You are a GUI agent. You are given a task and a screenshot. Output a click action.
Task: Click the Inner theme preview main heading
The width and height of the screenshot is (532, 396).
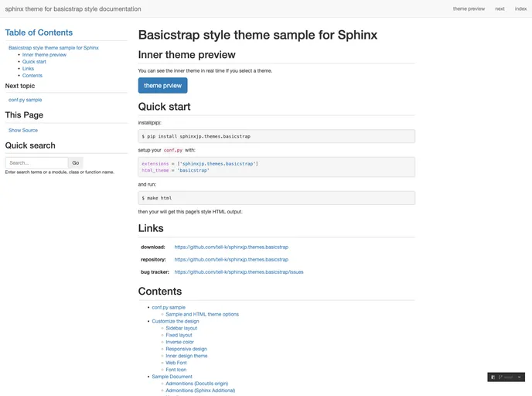186,55
